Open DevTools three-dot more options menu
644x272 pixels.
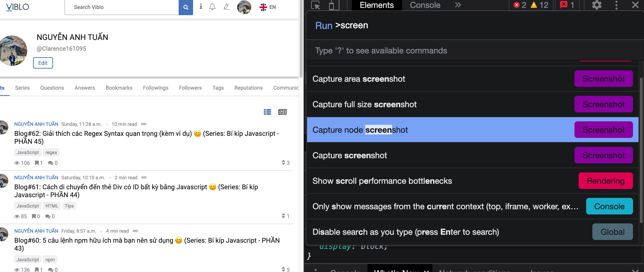[x=616, y=5]
